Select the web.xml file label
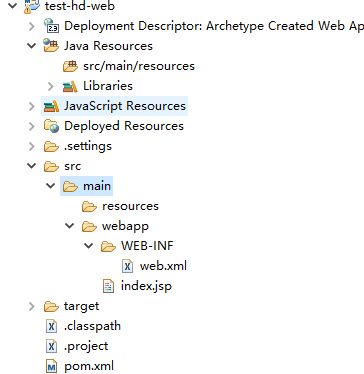 163,266
